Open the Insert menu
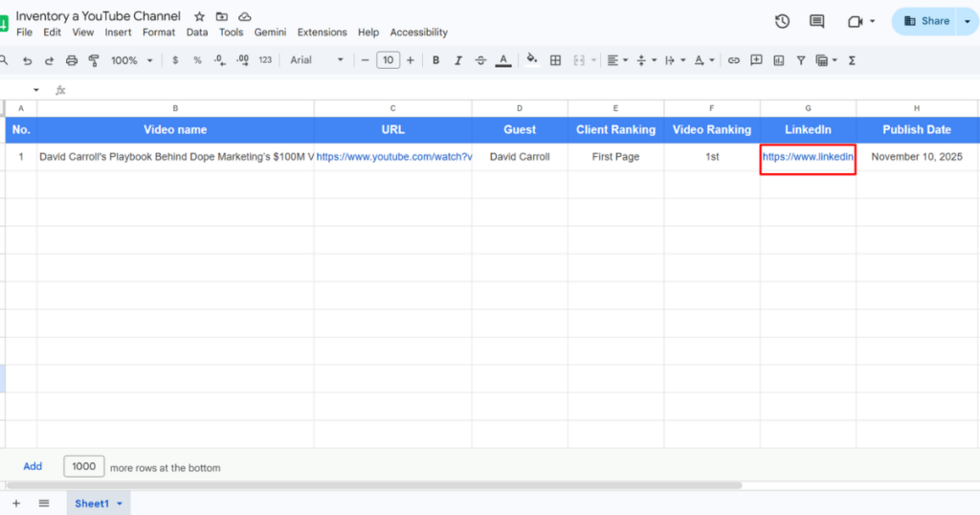 click(x=118, y=33)
